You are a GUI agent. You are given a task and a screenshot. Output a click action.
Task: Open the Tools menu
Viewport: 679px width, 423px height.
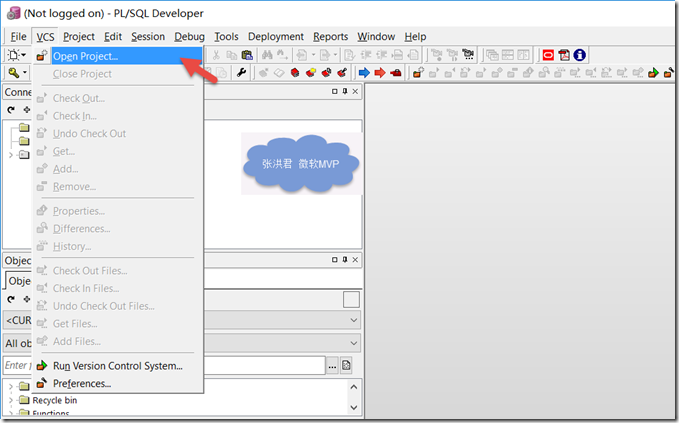pyautogui.click(x=226, y=36)
